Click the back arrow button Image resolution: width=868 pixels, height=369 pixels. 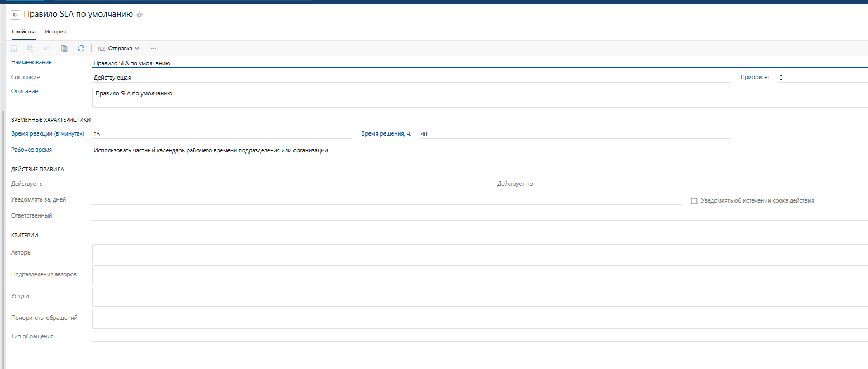(x=16, y=15)
